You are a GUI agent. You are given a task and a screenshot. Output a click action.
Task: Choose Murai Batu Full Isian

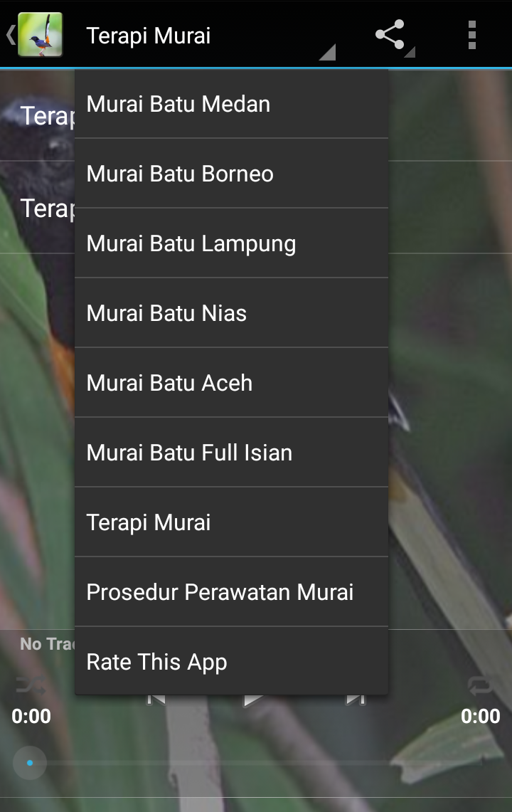point(231,453)
